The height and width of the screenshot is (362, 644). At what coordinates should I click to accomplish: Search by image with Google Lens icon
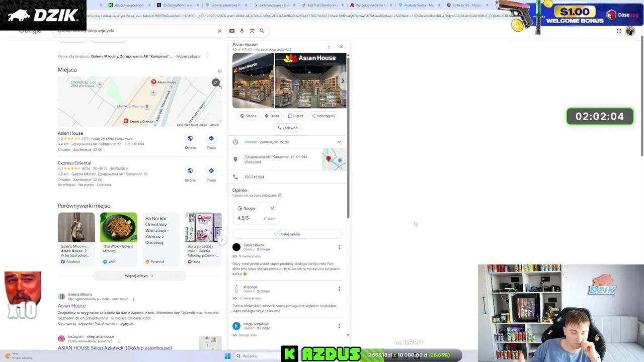tap(252, 31)
